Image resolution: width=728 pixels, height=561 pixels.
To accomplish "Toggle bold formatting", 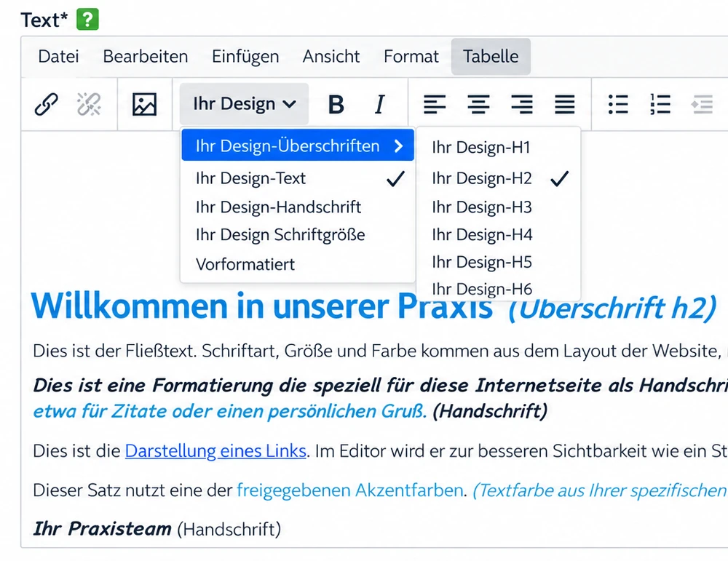I will pos(336,104).
